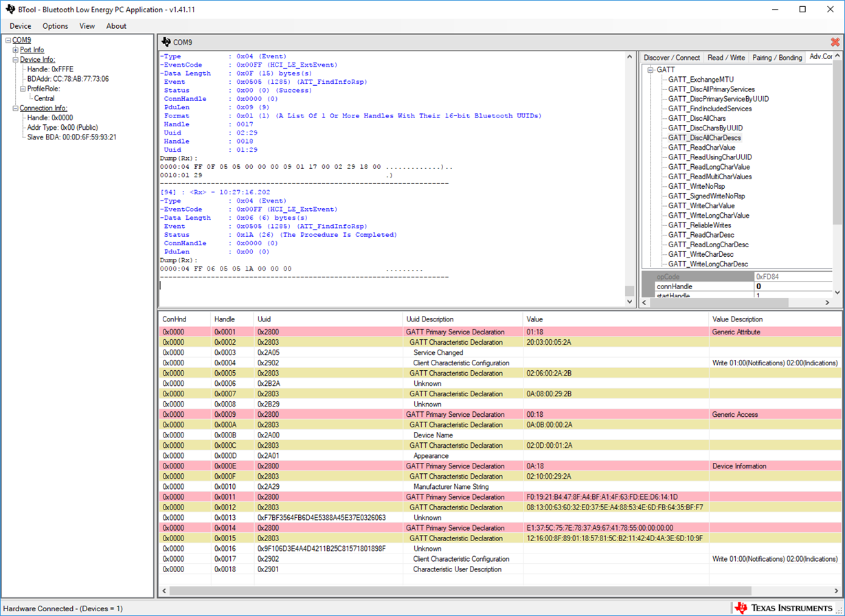Expand the Port Info node
Screen dimensions: 845x616
(16, 50)
